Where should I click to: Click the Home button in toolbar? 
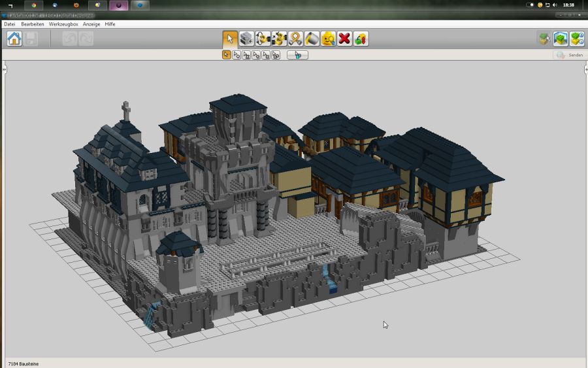[x=14, y=39]
